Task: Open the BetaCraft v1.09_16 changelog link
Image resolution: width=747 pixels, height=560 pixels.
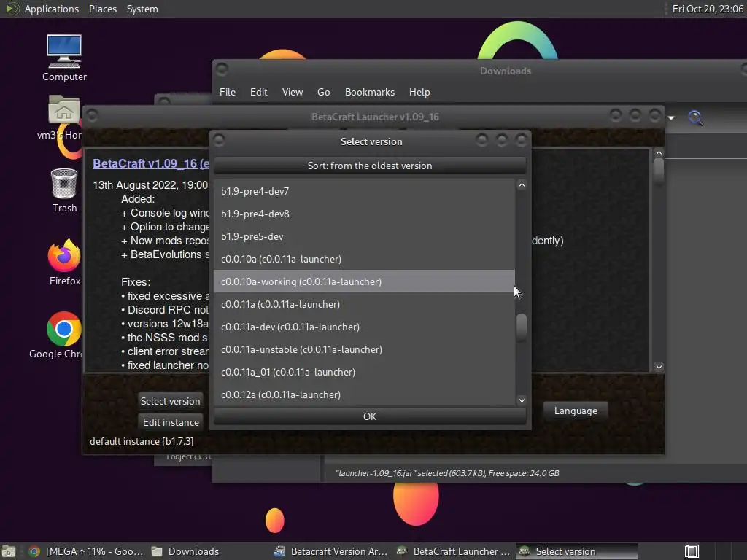Action: (150, 163)
